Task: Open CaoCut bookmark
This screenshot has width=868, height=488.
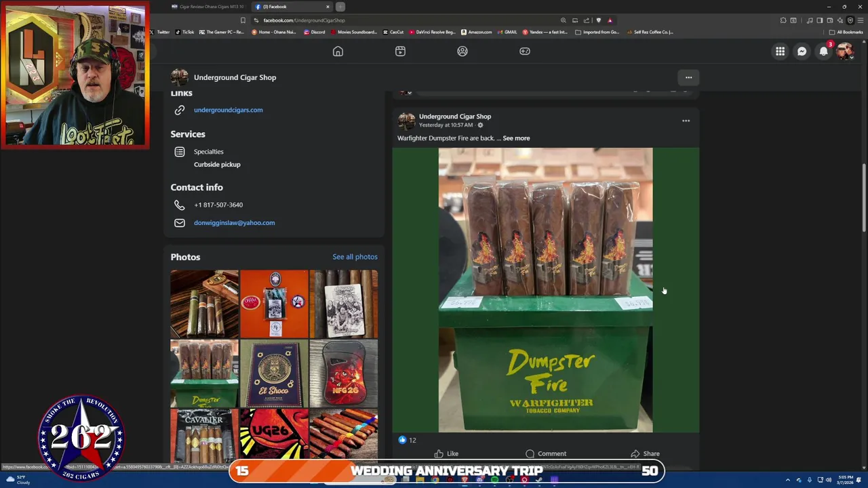Action: coord(393,32)
